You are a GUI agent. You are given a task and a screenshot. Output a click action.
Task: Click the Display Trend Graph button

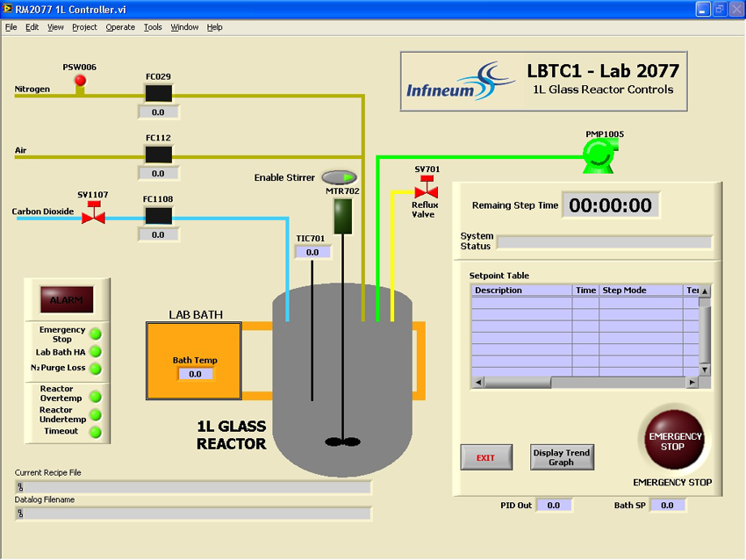pyautogui.click(x=562, y=457)
